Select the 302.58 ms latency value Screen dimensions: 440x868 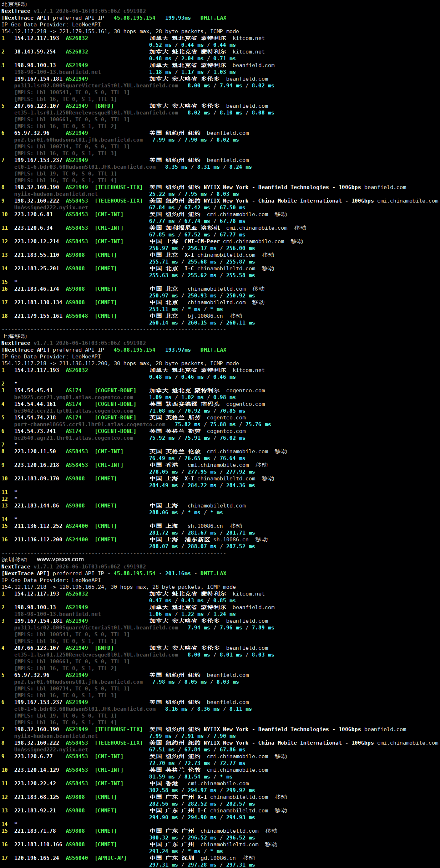click(163, 790)
